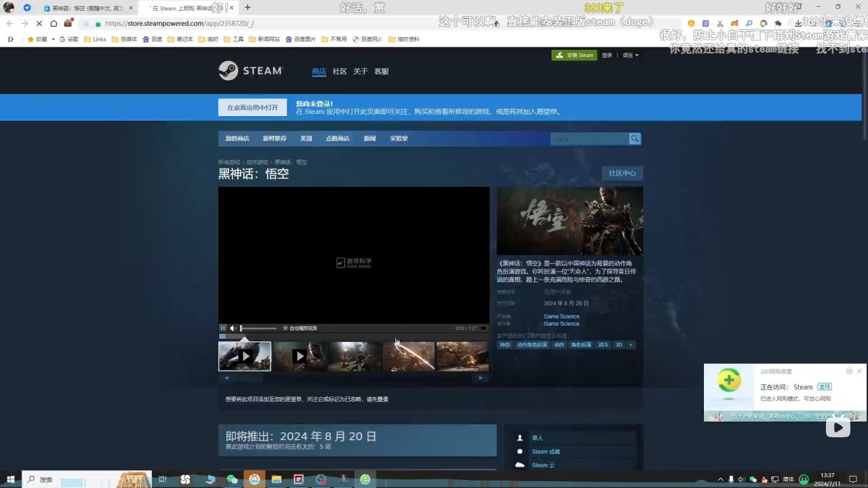Click the browser downloads icon
This screenshot has height=488, width=868.
tap(798, 23)
